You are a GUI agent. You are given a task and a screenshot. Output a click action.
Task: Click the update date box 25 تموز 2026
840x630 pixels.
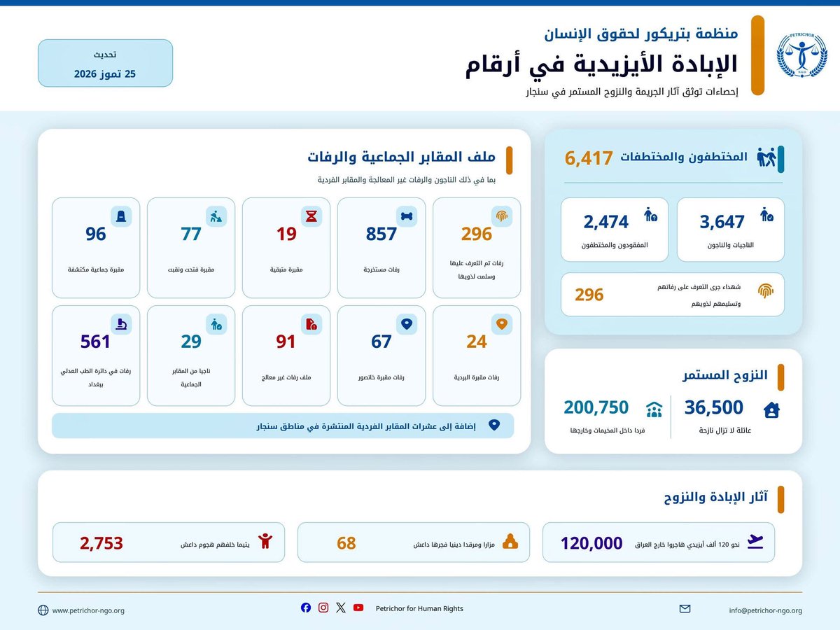point(105,63)
